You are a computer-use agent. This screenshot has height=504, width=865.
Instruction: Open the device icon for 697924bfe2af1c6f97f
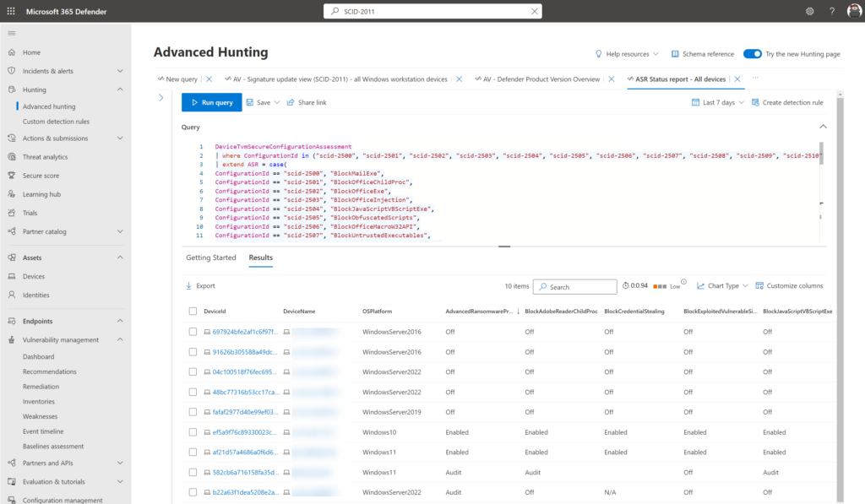coord(207,332)
